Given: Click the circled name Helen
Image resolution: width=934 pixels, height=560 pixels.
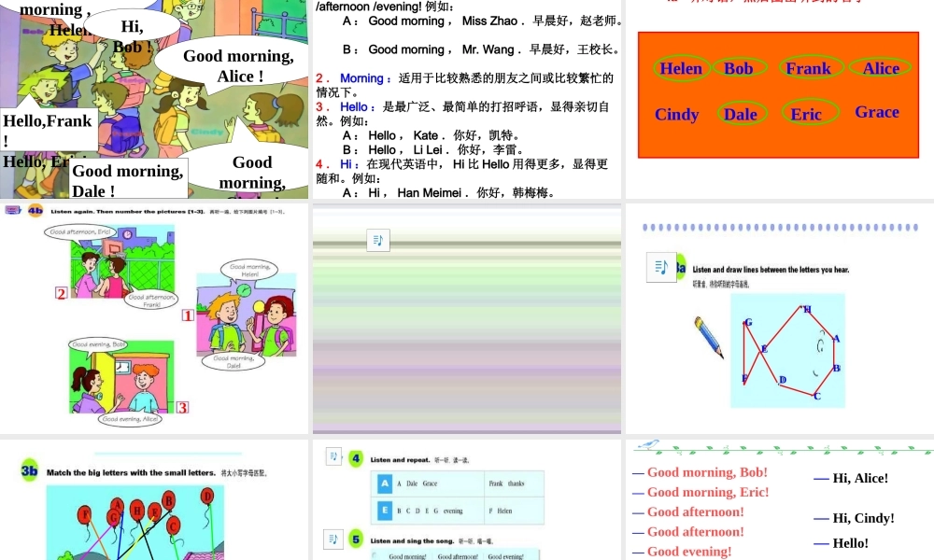Looking at the screenshot, I should [681, 68].
